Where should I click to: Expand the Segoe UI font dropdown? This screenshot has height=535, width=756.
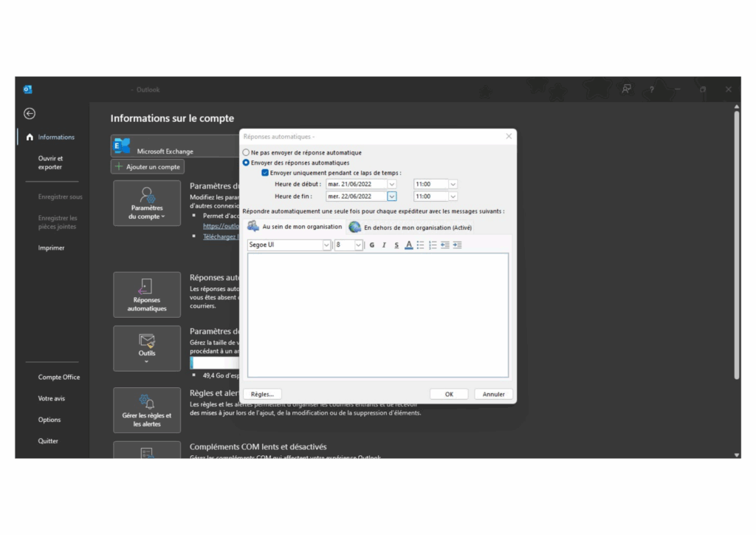pos(326,245)
